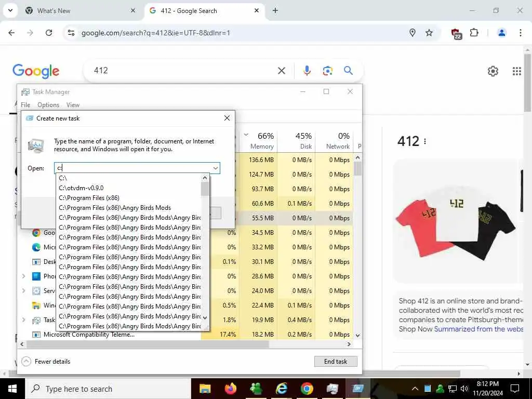Click the taskbar search box
The image size is (532, 399).
tap(108, 389)
